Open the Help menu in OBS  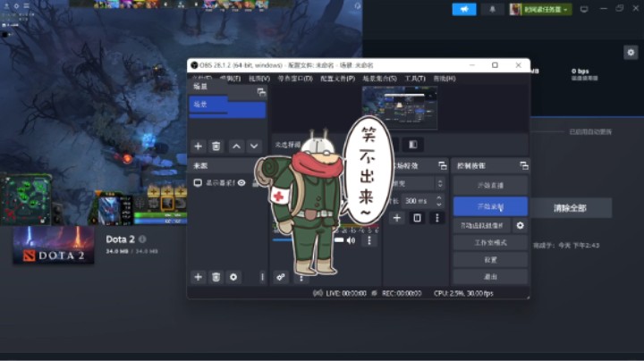click(445, 79)
